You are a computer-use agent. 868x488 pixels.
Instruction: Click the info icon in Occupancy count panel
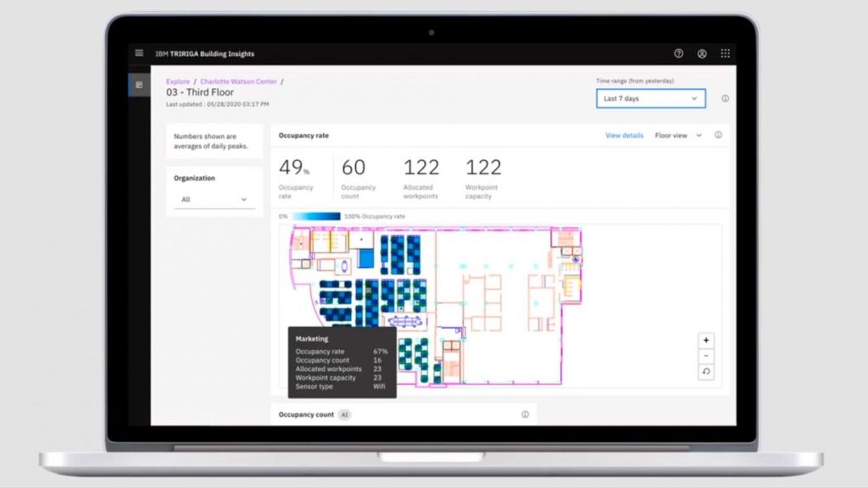click(x=525, y=414)
